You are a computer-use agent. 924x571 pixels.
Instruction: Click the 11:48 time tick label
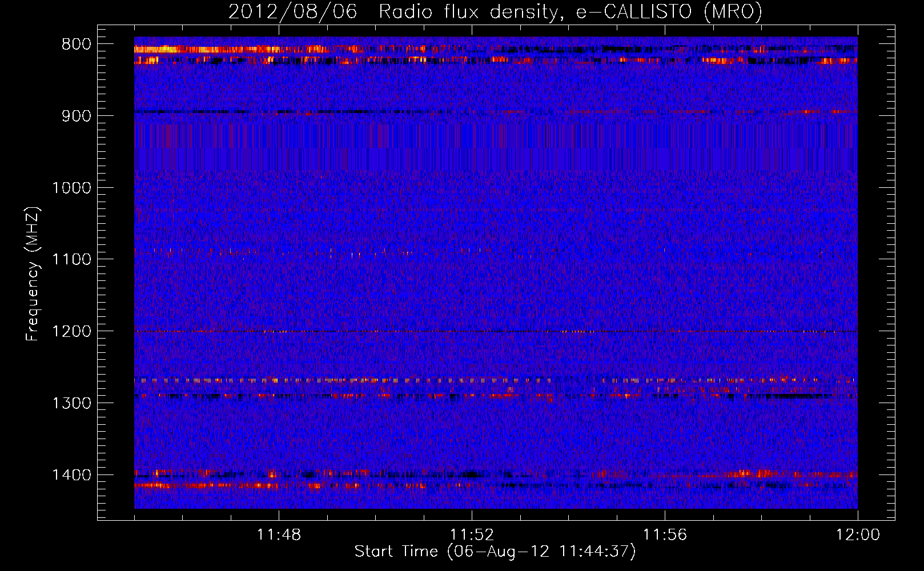click(x=279, y=534)
